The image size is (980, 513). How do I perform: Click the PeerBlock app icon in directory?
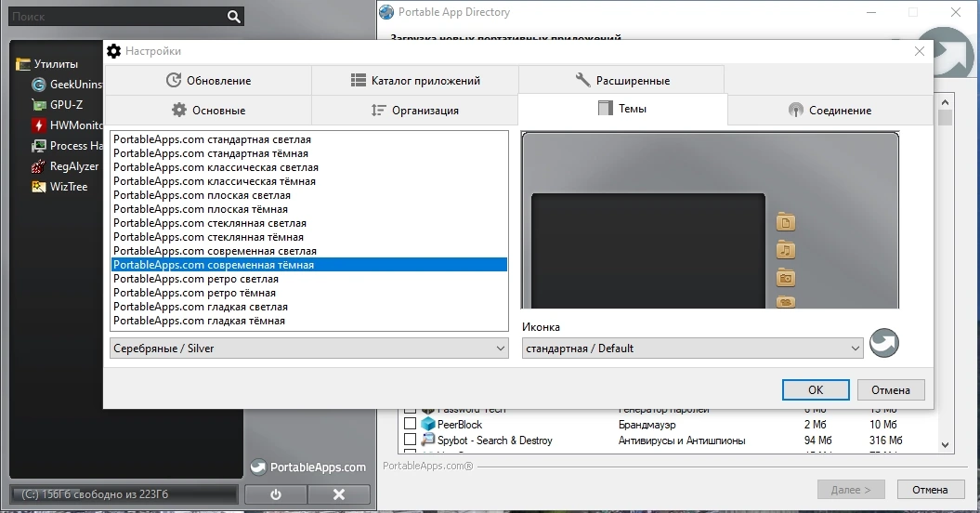click(427, 424)
